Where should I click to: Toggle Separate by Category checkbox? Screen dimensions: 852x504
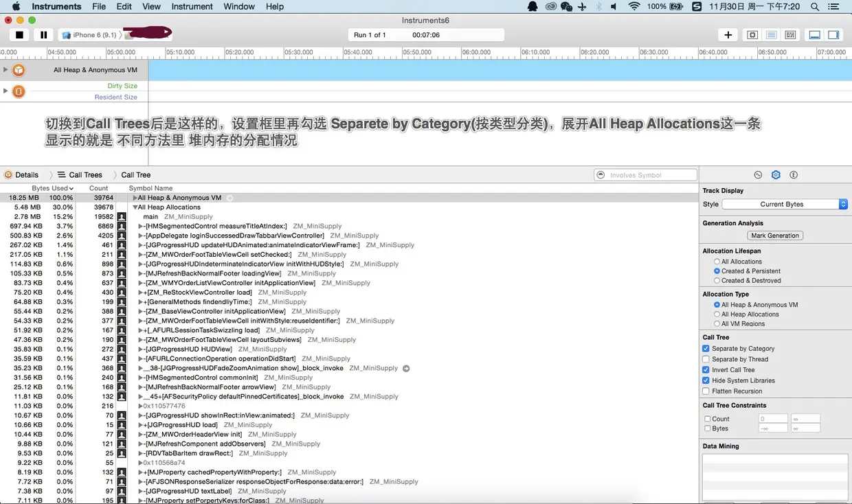706,349
